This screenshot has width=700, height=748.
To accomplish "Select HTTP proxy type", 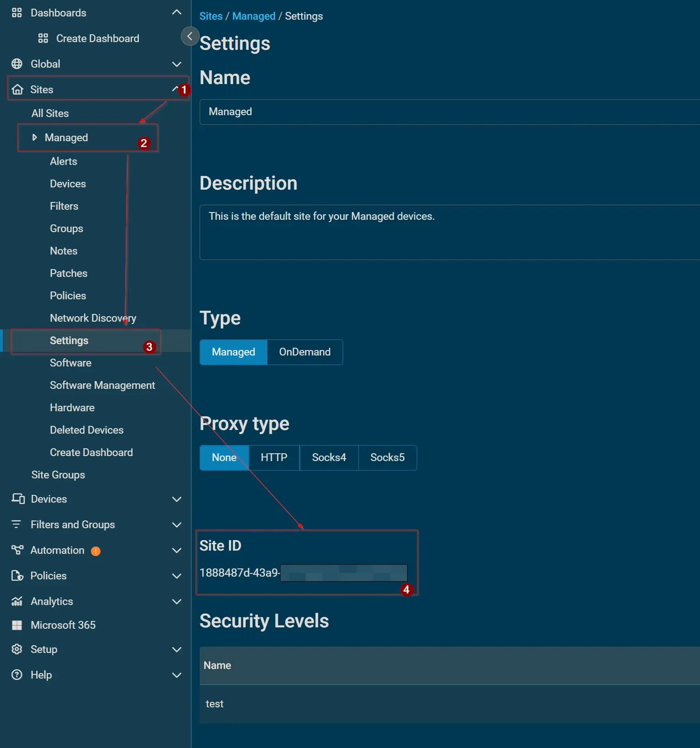I will 274,457.
